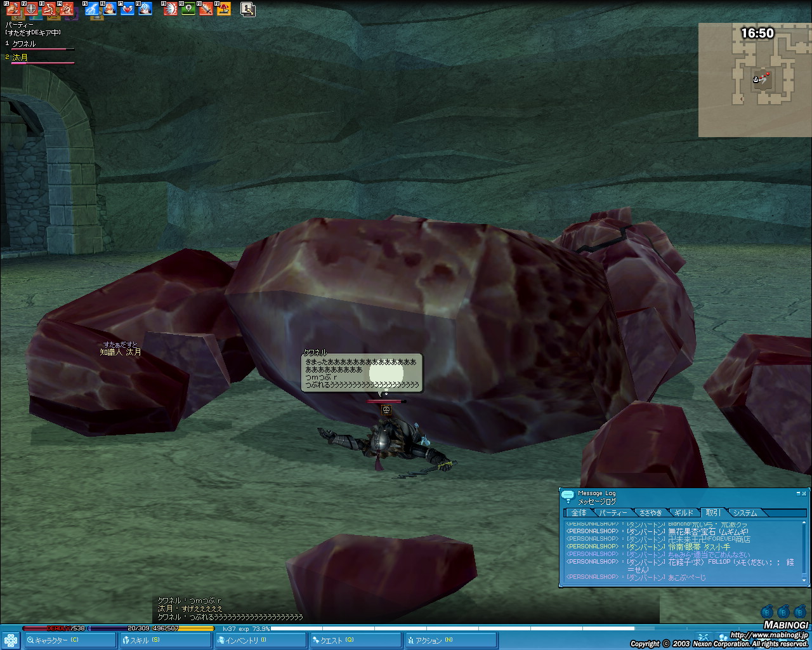This screenshot has height=650, width=812.
Task: Close the Message Log window
Action: pyautogui.click(x=804, y=493)
